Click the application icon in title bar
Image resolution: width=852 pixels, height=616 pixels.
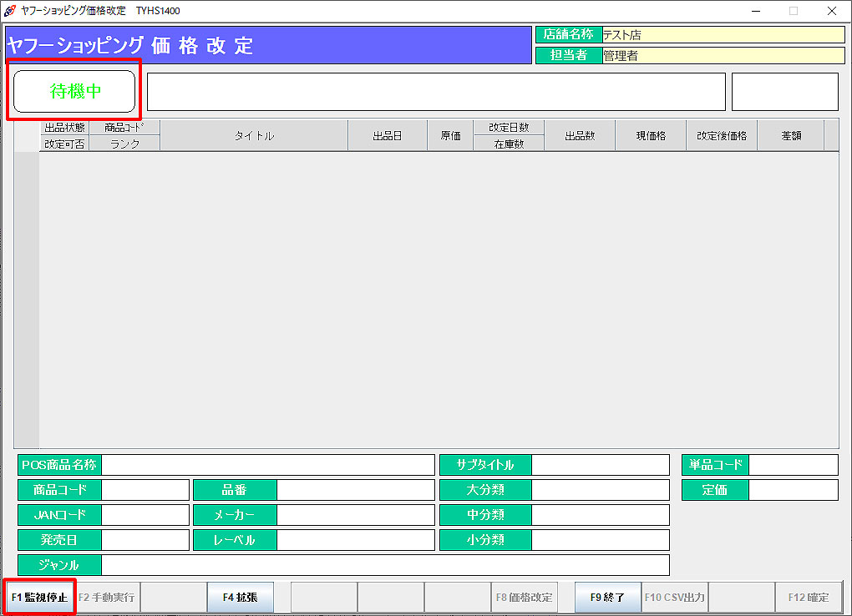[x=10, y=11]
